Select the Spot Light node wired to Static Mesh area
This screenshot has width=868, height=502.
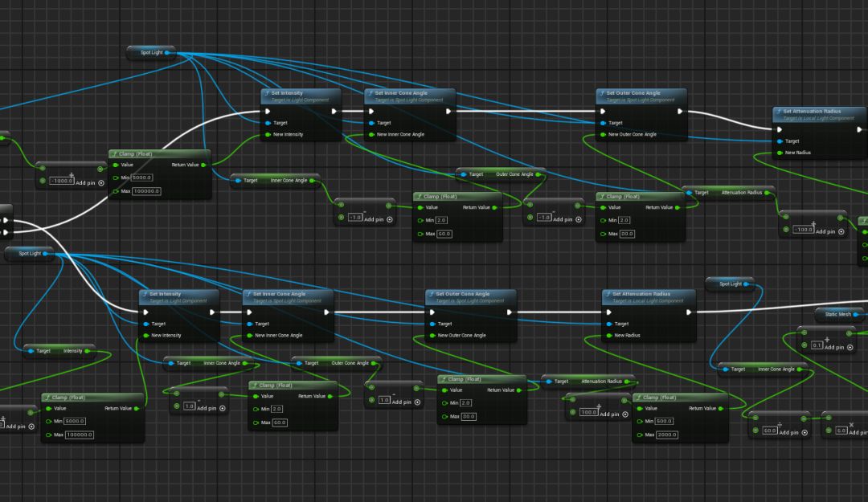730,284
